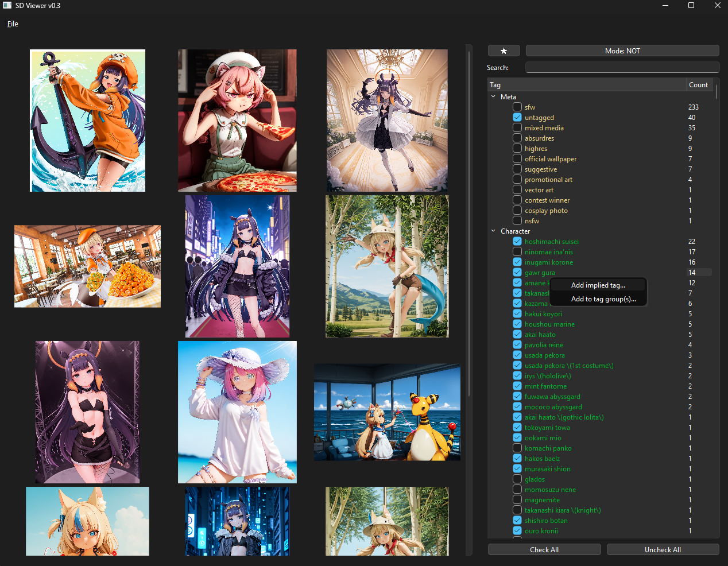The width and height of the screenshot is (728, 566).
Task: Uncheck the hoshimachi suisei checkbox
Action: (x=517, y=242)
